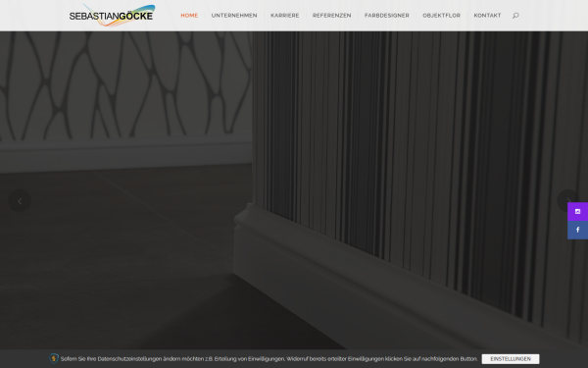
Task: Click the hero slider image
Action: 294,190
